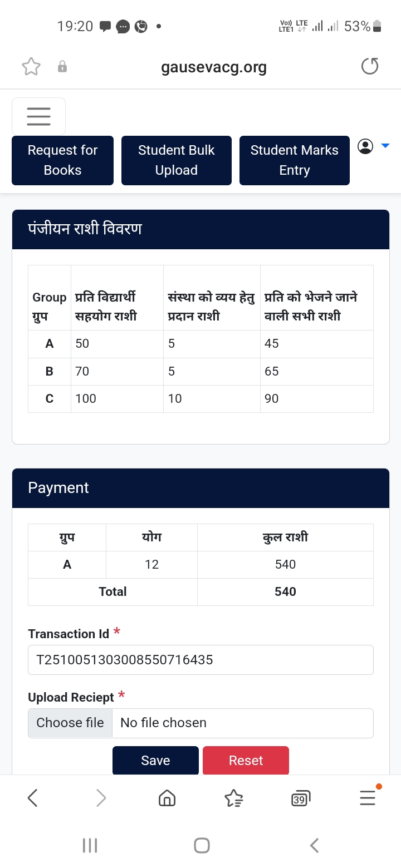Expand the profile dropdown arrow
Image resolution: width=401 pixels, height=868 pixels.
385,146
